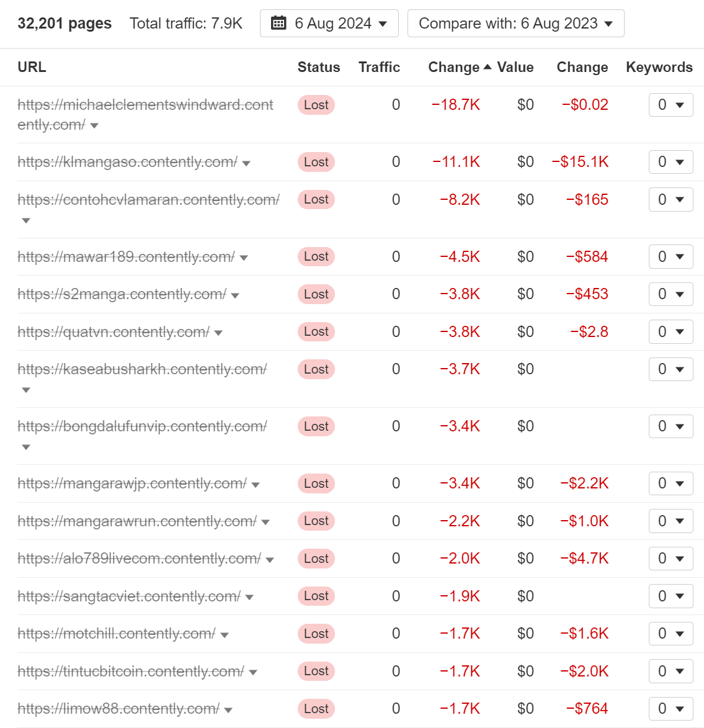Expand the quatvn.contently.com URL caret
This screenshot has height=728, width=704.
[218, 333]
